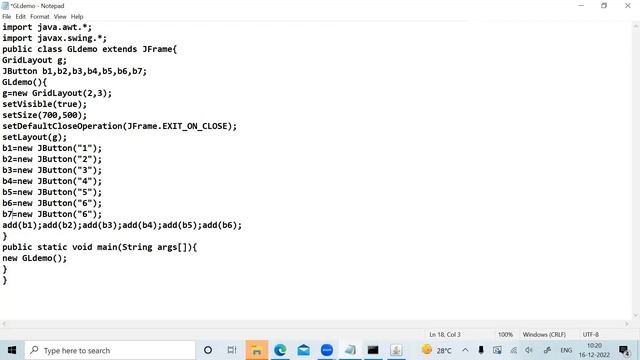The height and width of the screenshot is (360, 640).
Task: Open the Help menu
Action: [77, 17]
